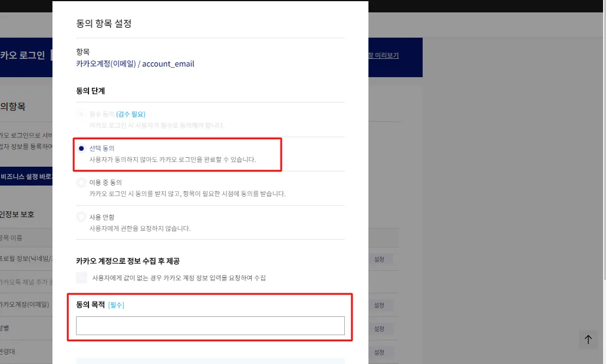The image size is (606, 364).
Task: Click the 비즈니스 설정 바로가기 button
Action: click(27, 176)
